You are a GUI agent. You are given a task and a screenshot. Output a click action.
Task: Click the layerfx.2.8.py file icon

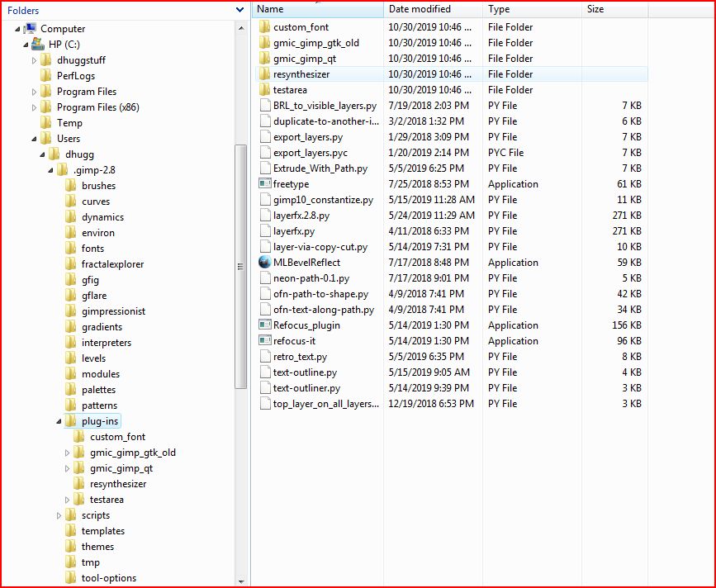(x=265, y=215)
